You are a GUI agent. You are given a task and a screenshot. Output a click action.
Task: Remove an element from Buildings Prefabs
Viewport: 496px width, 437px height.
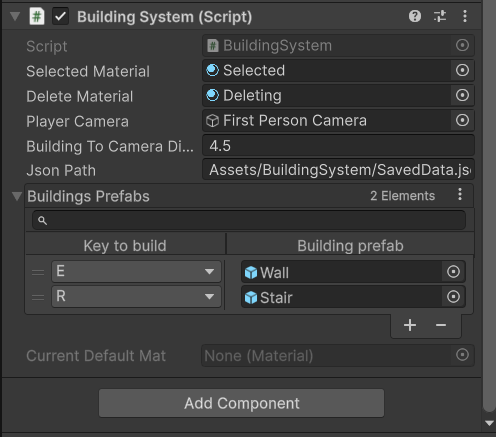click(441, 325)
